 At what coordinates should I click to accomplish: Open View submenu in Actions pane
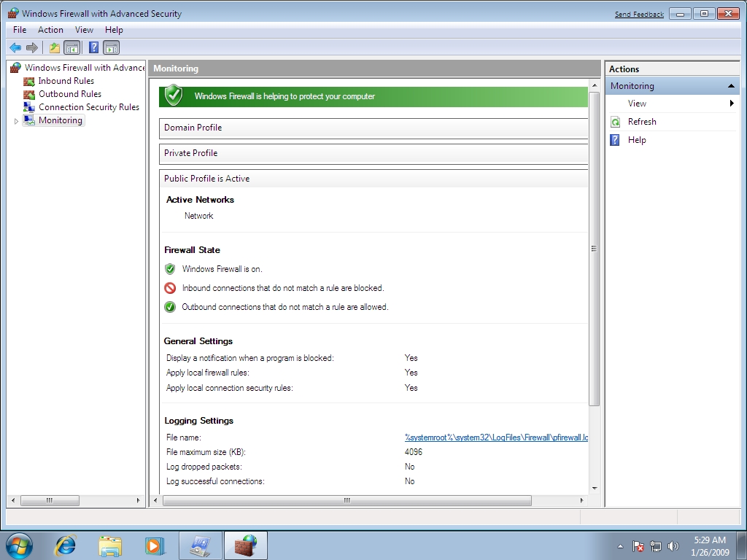tap(637, 104)
